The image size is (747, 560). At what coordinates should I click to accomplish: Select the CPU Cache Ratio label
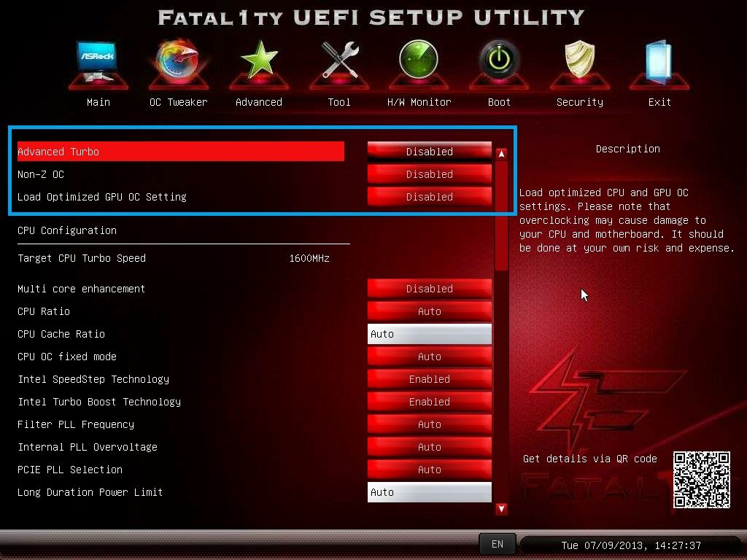(61, 334)
